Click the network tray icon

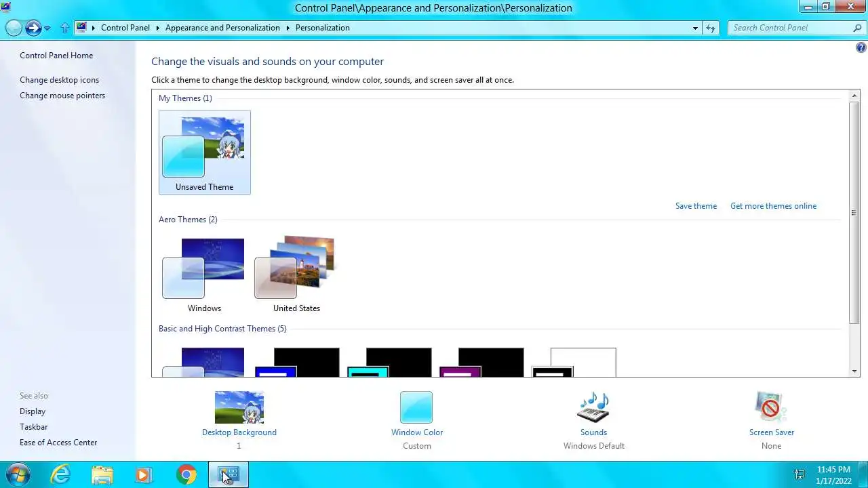[x=800, y=474]
